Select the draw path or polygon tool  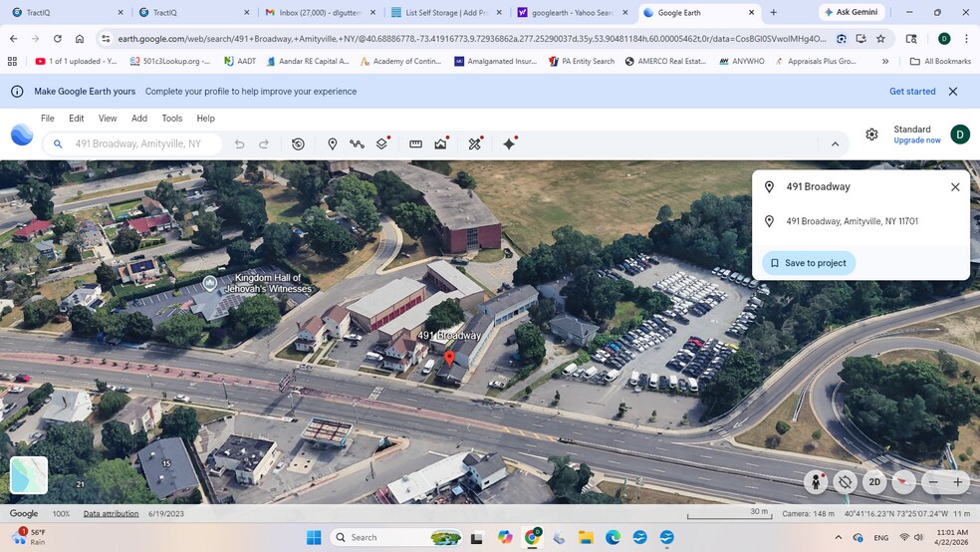357,143
